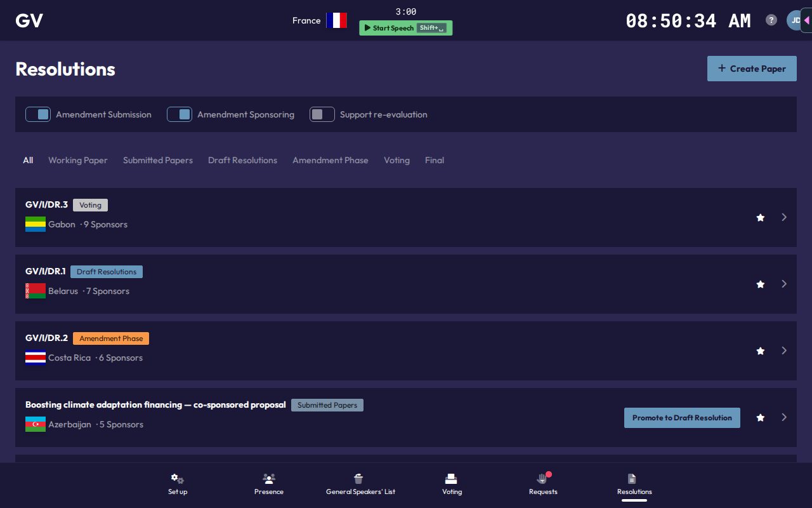Star the GV/I/DR.1 Belarus resolution

point(760,284)
